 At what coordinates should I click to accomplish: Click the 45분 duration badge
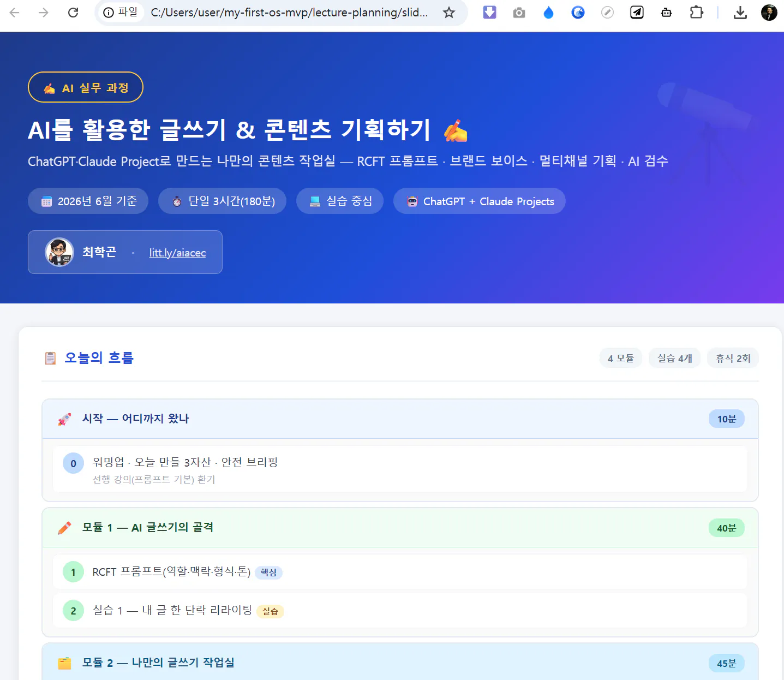727,663
